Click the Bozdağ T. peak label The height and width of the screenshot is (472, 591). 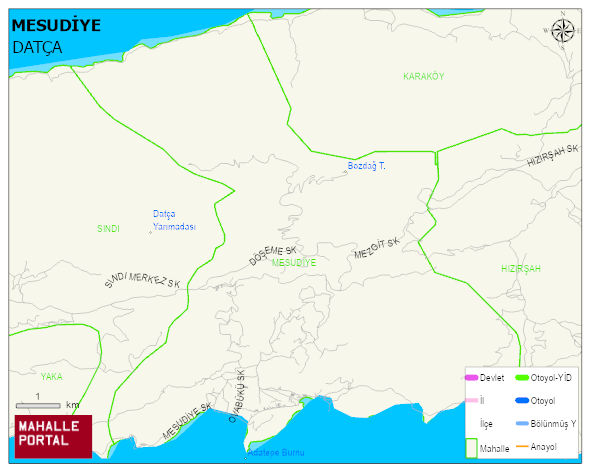click(x=366, y=166)
